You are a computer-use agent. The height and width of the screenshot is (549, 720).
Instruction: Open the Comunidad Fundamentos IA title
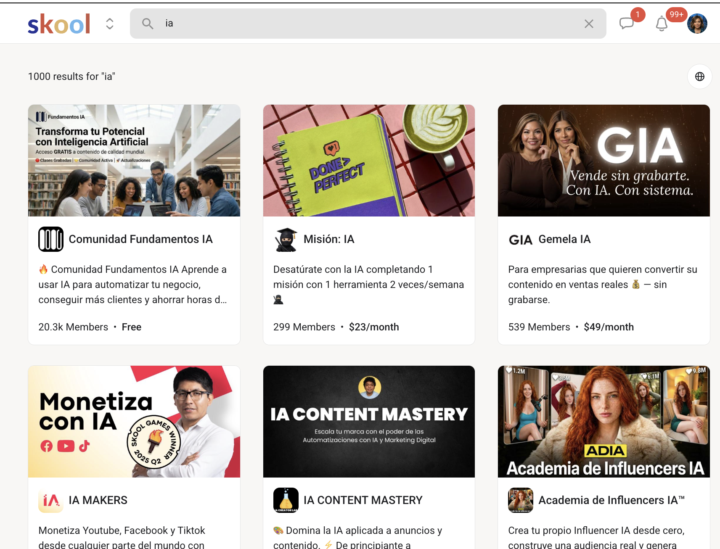pos(141,239)
